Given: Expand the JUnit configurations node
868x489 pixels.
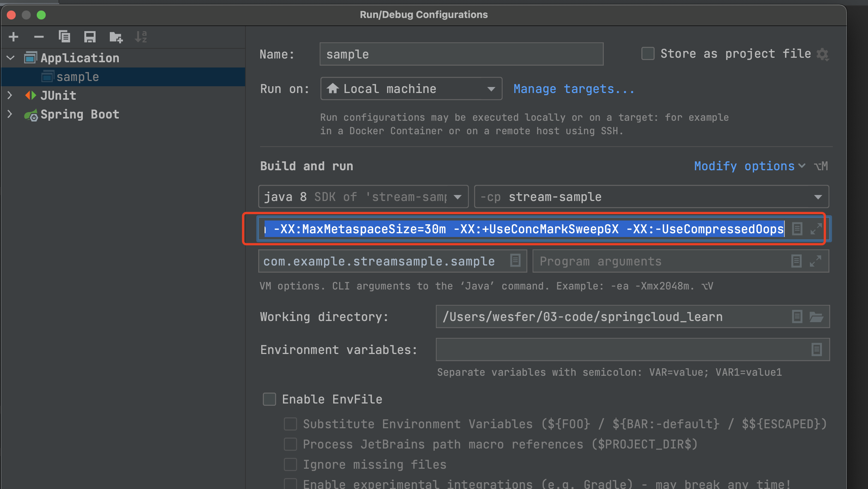Looking at the screenshot, I should [x=10, y=96].
